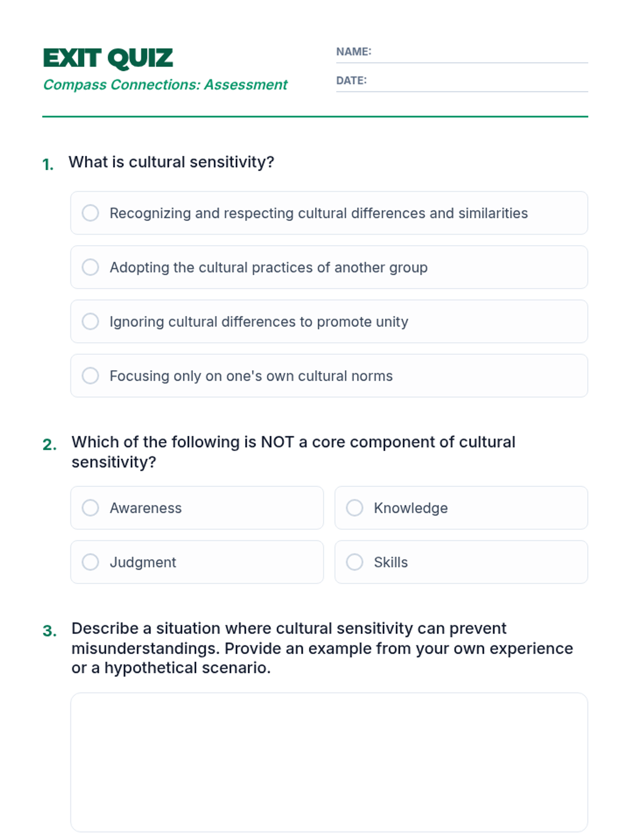Viewport: 630px width, 840px height.
Task: Click the Compass Connections: Assessment subtitle
Action: [x=165, y=85]
